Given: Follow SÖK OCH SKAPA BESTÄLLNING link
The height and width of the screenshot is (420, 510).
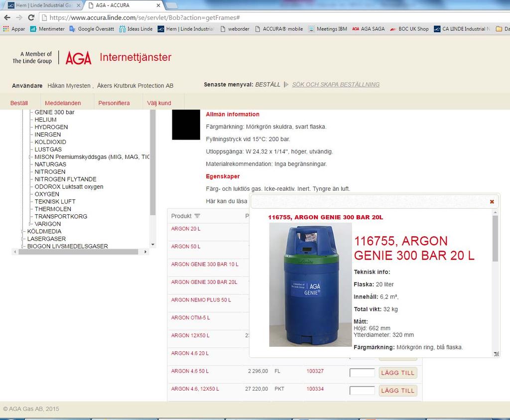Looking at the screenshot, I should [x=336, y=85].
